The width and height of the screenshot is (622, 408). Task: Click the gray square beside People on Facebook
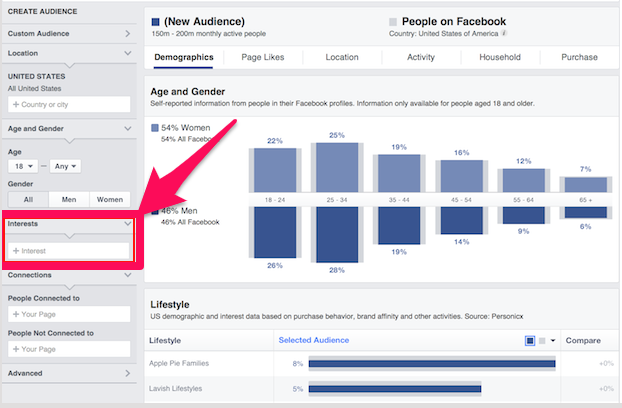click(393, 22)
